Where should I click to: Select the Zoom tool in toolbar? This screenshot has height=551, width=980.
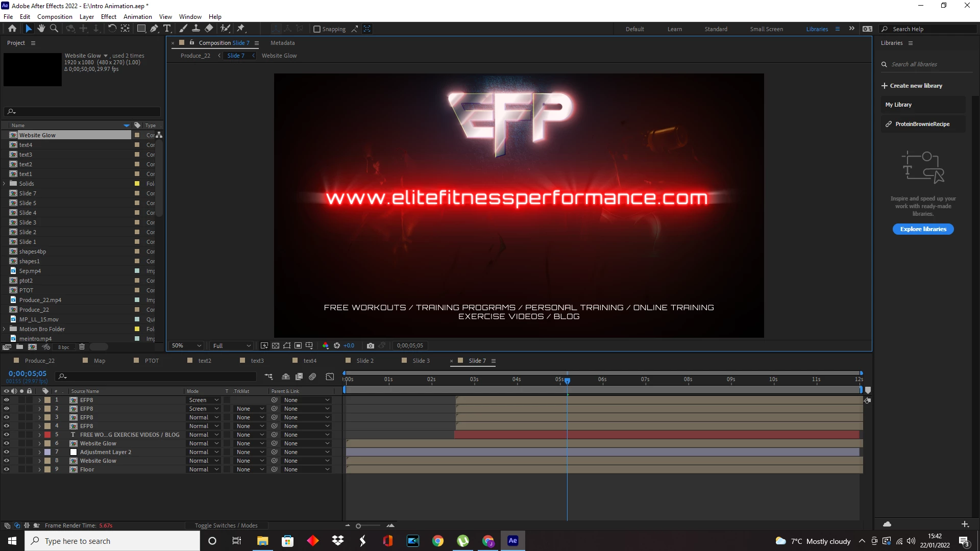click(x=54, y=29)
